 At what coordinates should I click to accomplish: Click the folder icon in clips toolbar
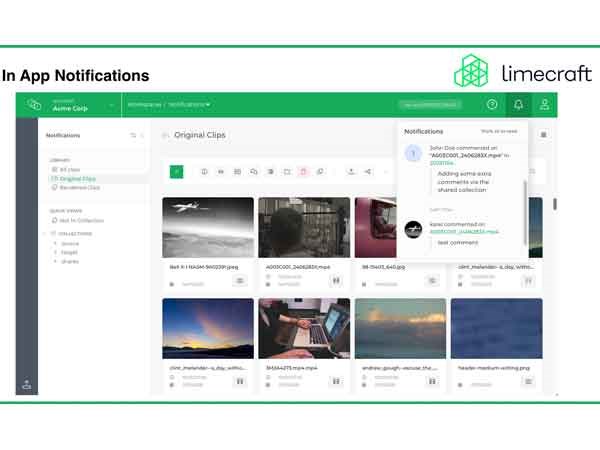click(x=287, y=172)
